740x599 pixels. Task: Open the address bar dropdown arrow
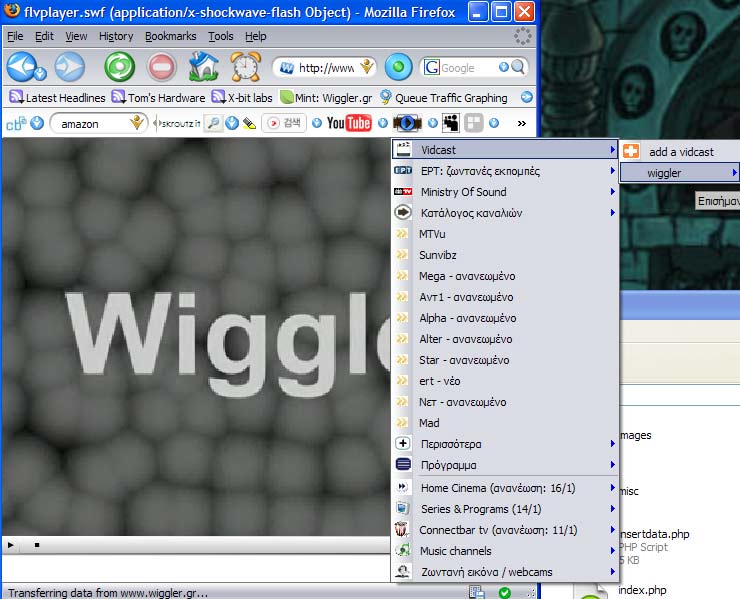click(x=366, y=67)
